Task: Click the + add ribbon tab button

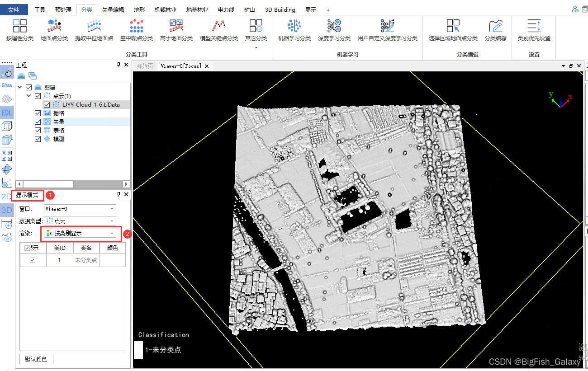Action: [328, 9]
